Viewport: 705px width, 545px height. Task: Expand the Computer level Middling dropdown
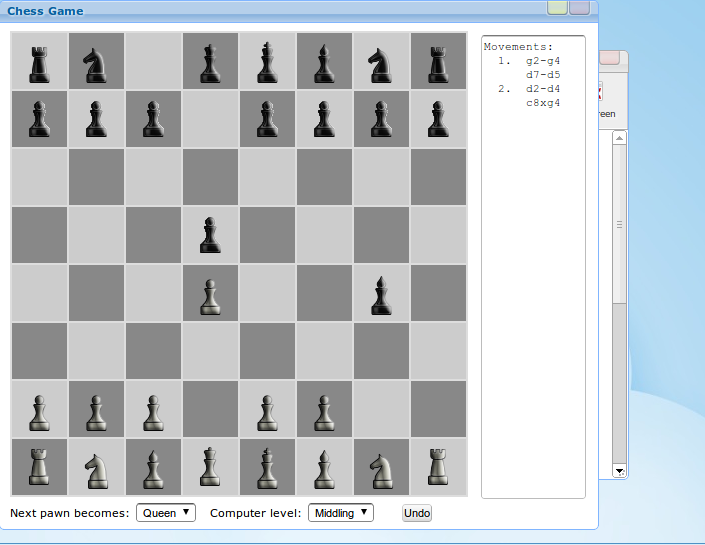tap(340, 513)
